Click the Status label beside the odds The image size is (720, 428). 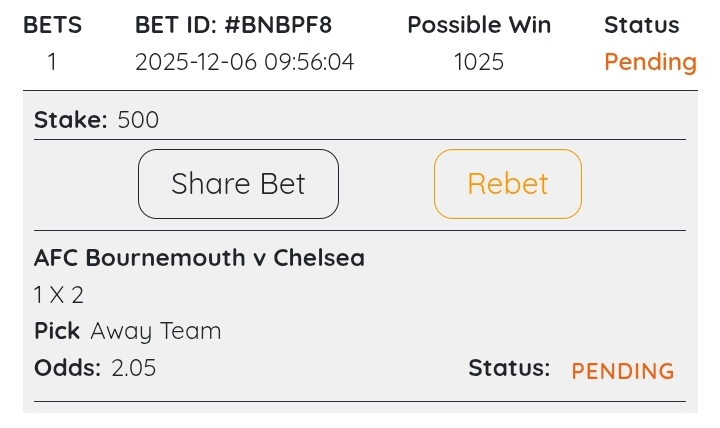[x=509, y=368]
